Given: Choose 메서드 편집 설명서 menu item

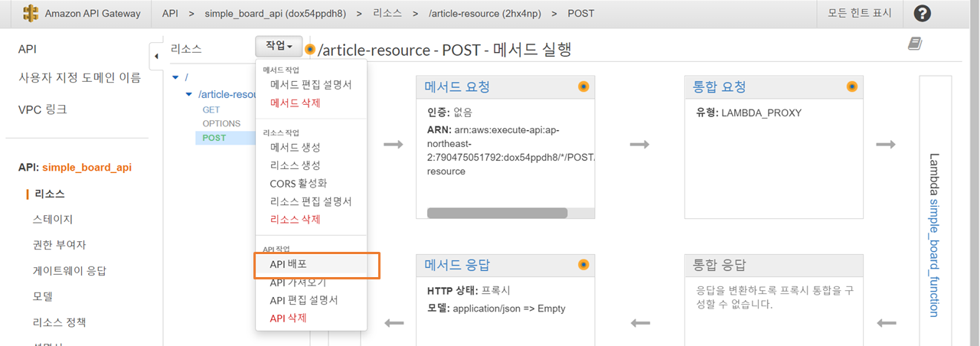Looking at the screenshot, I should pos(311,84).
